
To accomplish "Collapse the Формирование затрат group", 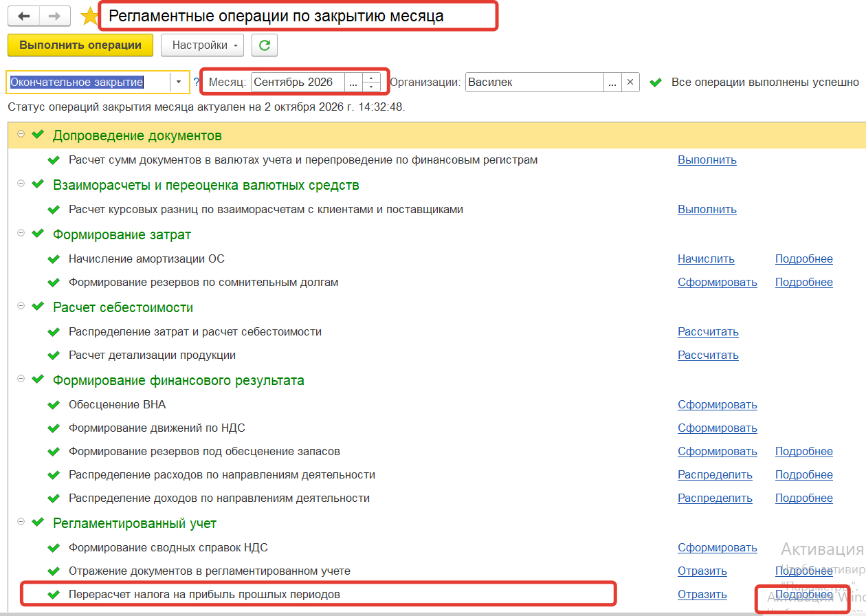I will click(21, 233).
